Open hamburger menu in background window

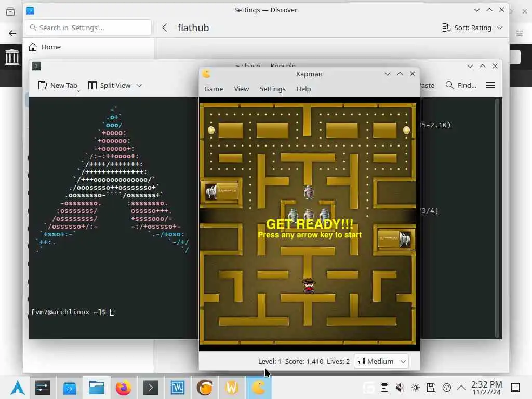click(520, 33)
